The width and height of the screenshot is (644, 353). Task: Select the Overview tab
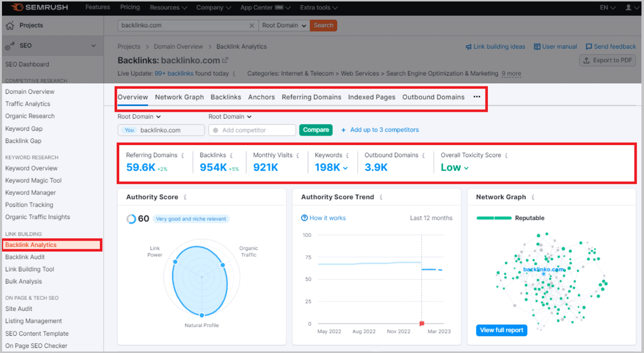(x=133, y=97)
